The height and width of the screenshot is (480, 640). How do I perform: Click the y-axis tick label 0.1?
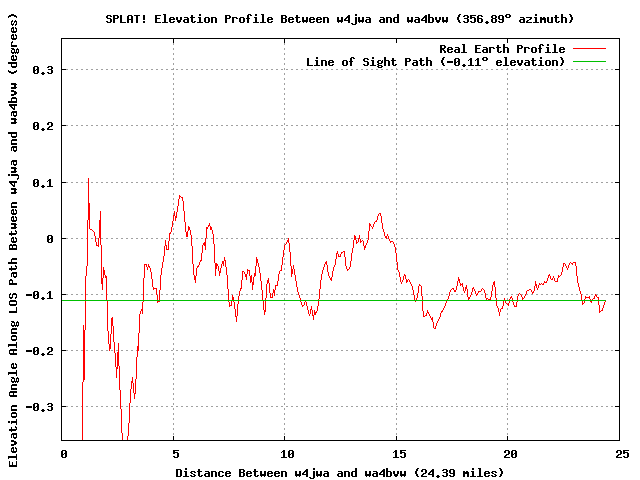(x=43, y=183)
